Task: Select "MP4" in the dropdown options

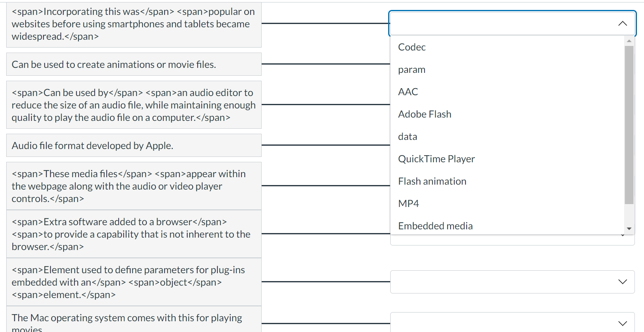Action: (408, 203)
